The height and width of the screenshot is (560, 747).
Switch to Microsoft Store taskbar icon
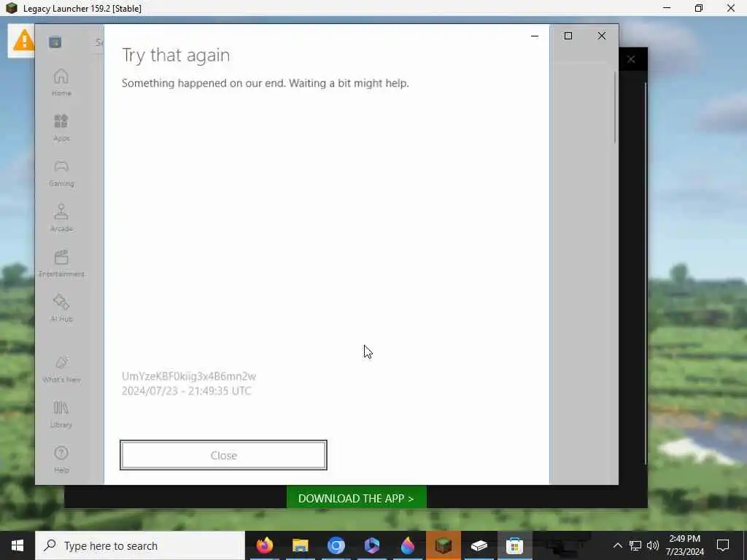514,545
